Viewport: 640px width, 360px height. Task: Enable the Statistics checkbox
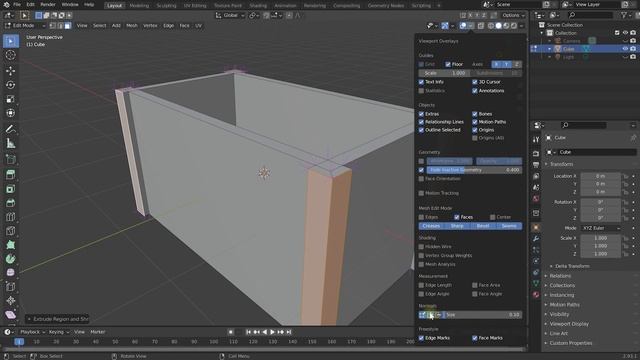click(421, 91)
